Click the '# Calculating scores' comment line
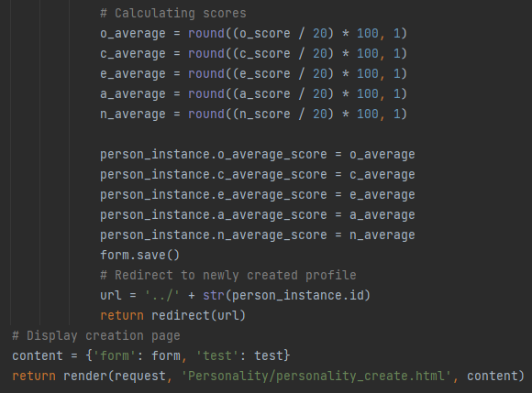This screenshot has width=532, height=393. (173, 14)
